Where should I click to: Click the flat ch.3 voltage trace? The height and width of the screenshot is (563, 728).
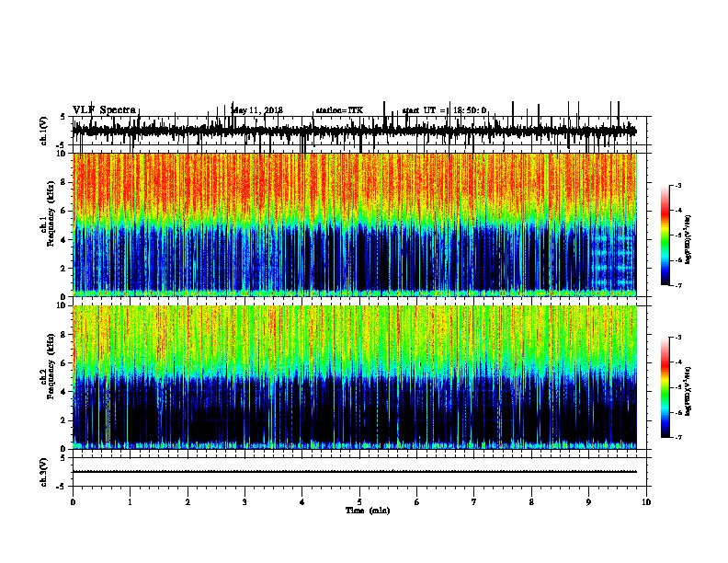[355, 472]
